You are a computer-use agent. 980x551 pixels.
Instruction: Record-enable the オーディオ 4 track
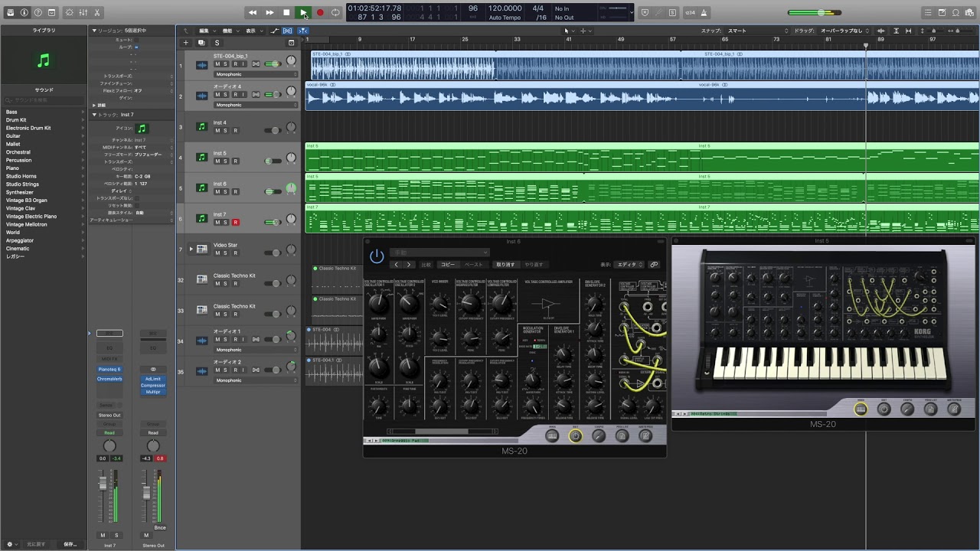(235, 95)
